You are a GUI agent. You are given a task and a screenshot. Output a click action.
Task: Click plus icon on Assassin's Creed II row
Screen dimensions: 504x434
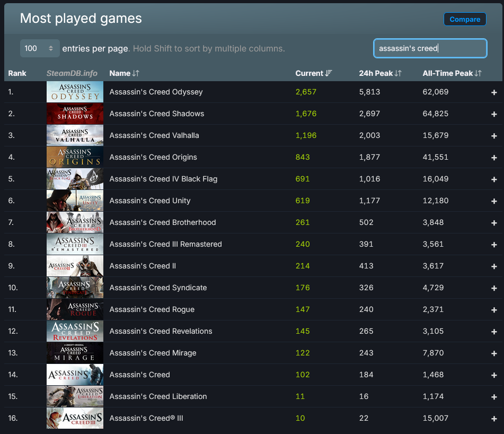(x=494, y=266)
